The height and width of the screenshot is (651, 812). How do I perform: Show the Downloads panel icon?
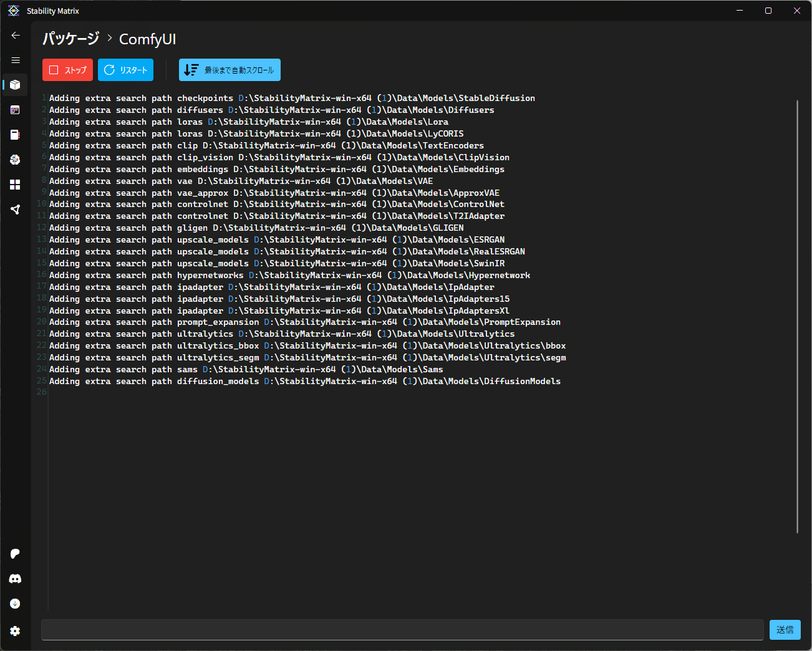16,604
